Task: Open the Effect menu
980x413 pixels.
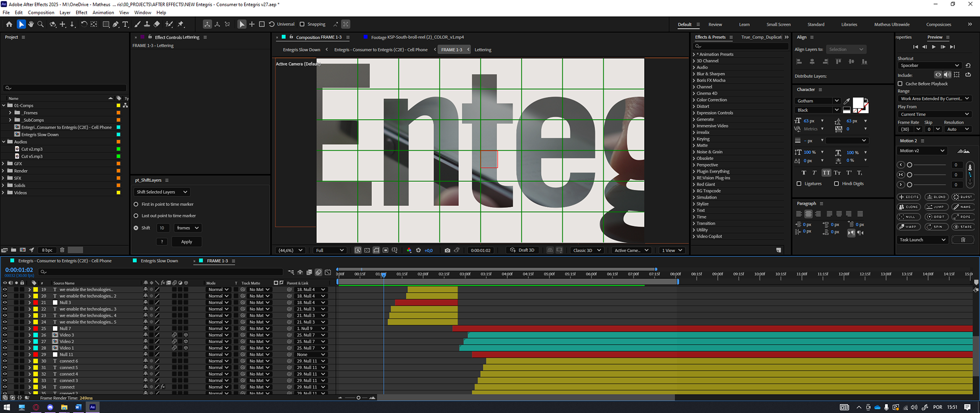Action: point(82,12)
